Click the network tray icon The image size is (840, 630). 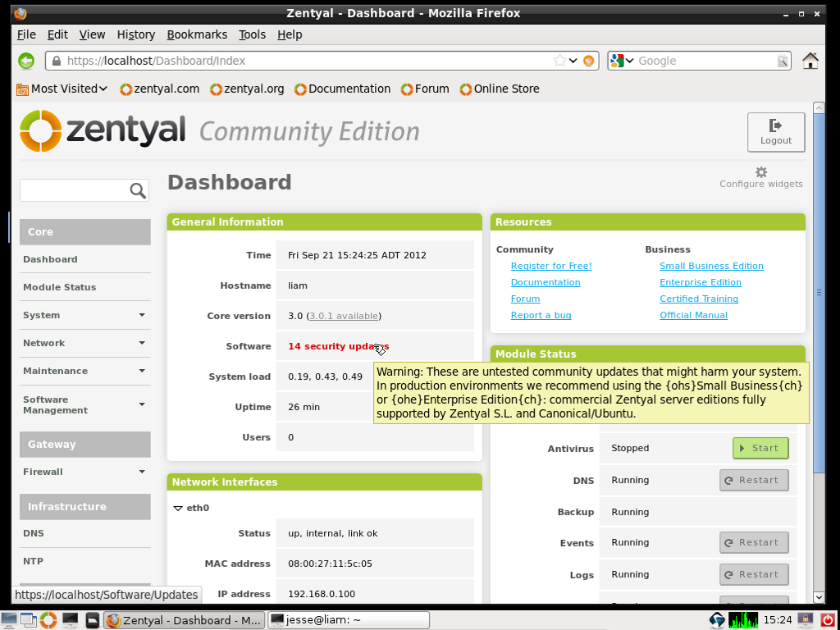717,620
